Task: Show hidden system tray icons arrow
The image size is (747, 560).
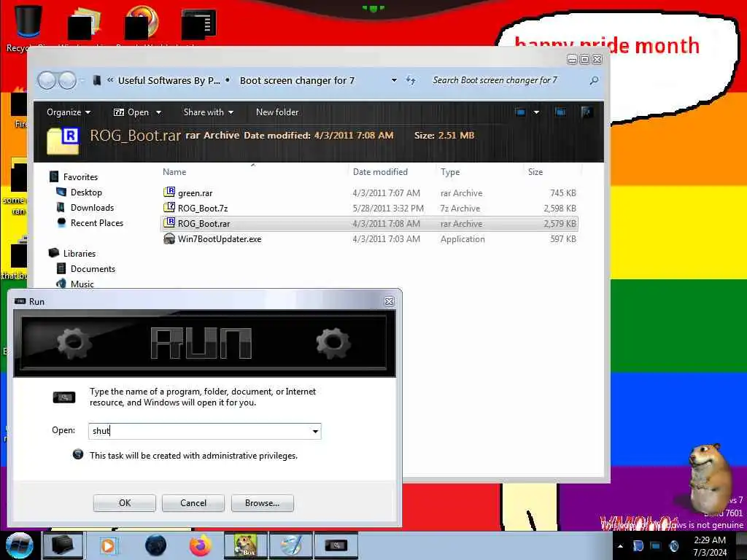Action: (x=620, y=546)
